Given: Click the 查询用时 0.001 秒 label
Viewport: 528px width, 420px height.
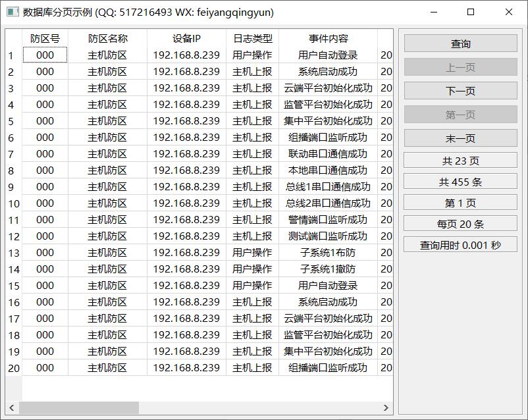Looking at the screenshot, I should (x=460, y=245).
